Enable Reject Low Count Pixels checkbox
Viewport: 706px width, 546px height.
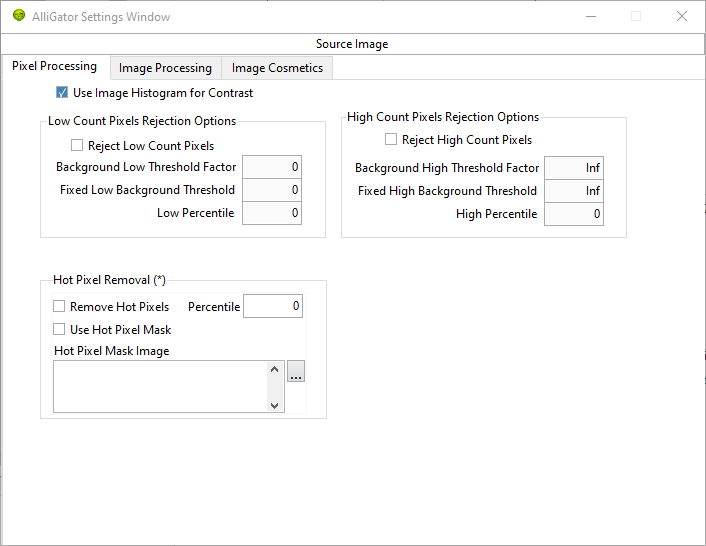point(77,145)
